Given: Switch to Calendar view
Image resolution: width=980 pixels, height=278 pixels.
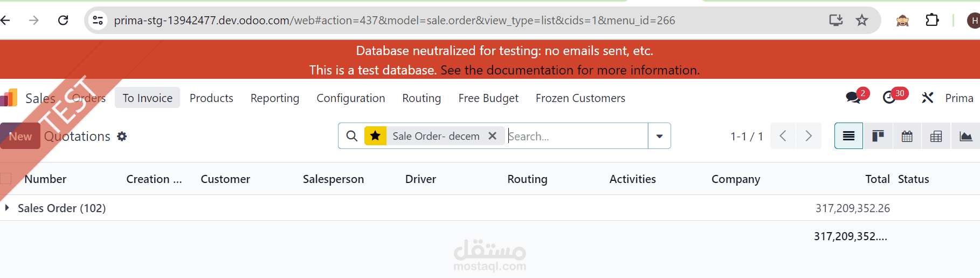Looking at the screenshot, I should coord(907,136).
